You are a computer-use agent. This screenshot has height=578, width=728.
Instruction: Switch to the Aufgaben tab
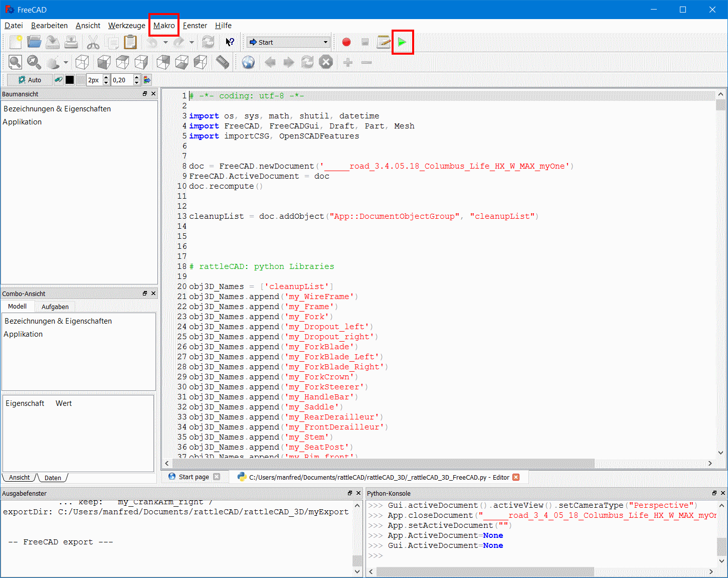55,307
